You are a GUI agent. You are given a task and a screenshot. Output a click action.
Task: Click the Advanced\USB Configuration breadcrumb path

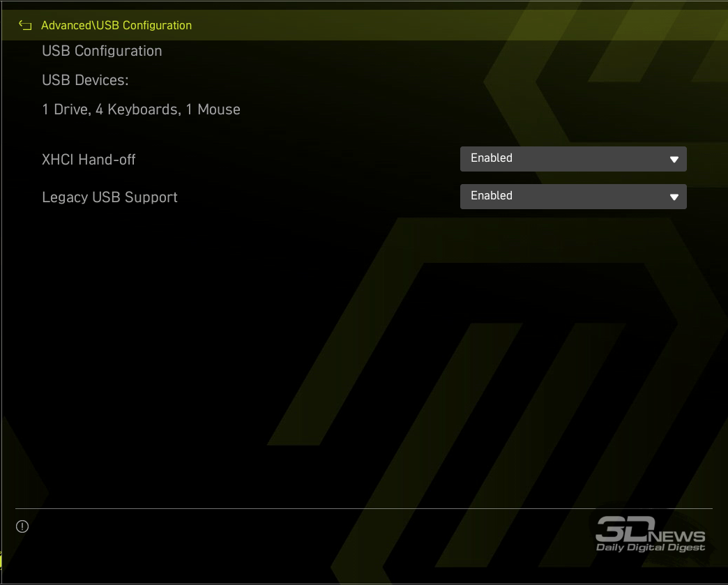click(x=116, y=26)
